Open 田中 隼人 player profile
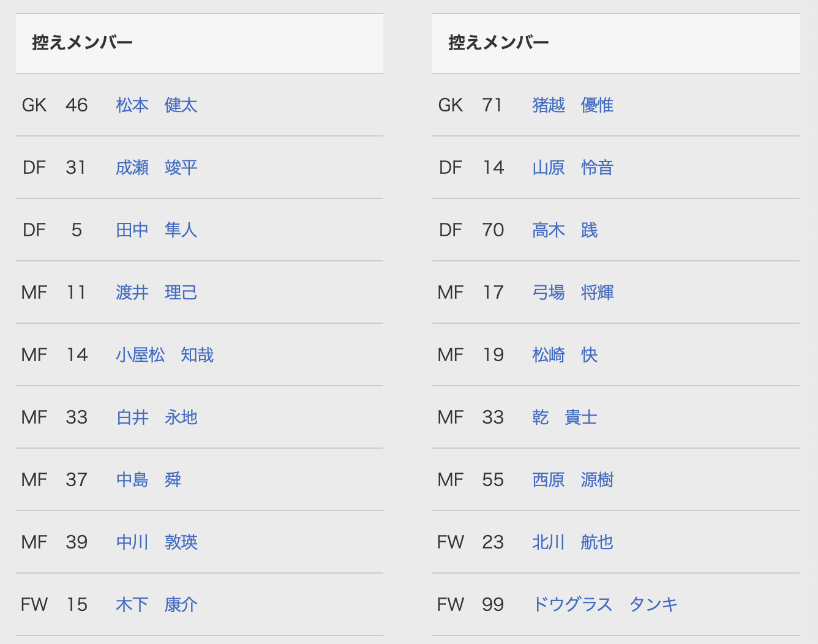This screenshot has height=644, width=818. pyautogui.click(x=157, y=230)
